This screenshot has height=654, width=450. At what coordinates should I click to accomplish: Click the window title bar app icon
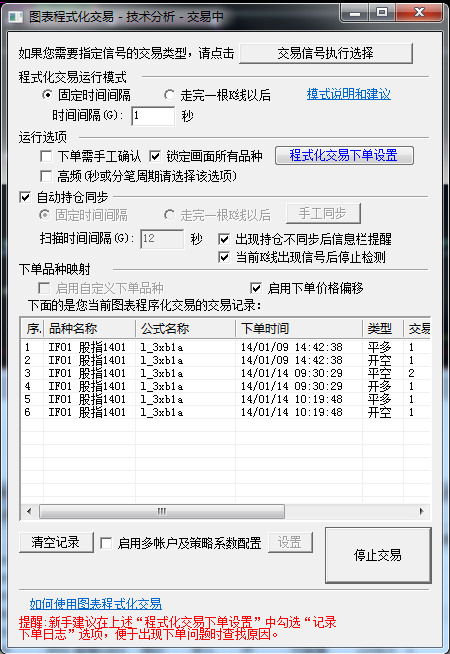pyautogui.click(x=16, y=17)
